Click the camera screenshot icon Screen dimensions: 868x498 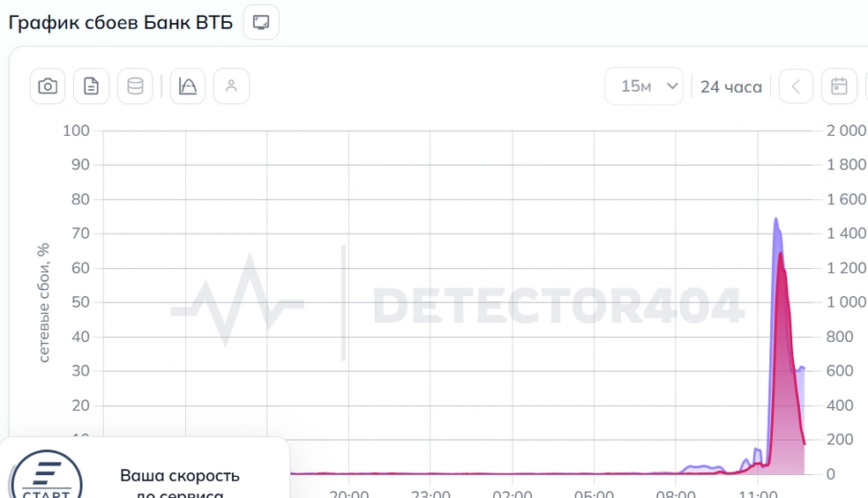pos(48,86)
